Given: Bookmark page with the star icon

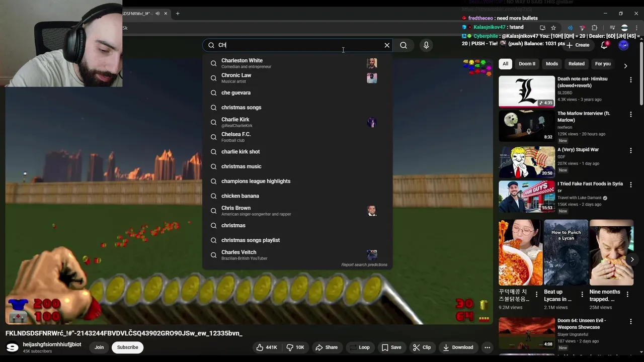Looking at the screenshot, I should tap(553, 28).
